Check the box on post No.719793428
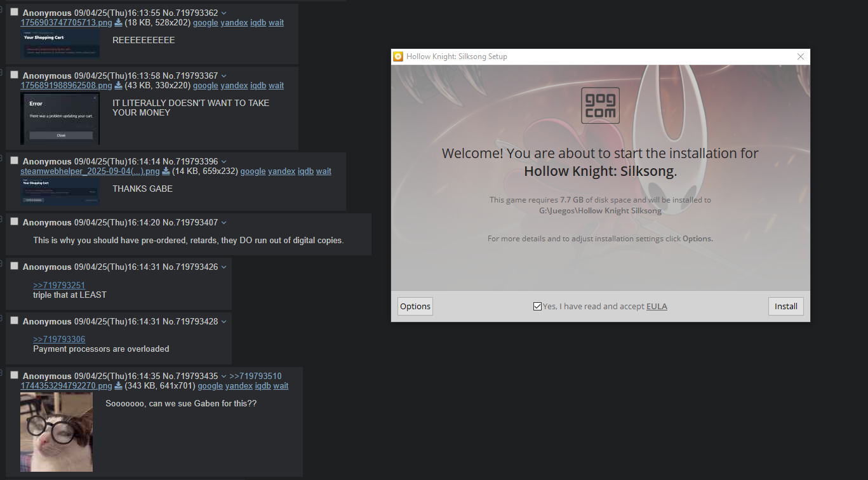868x480 pixels. coord(14,321)
